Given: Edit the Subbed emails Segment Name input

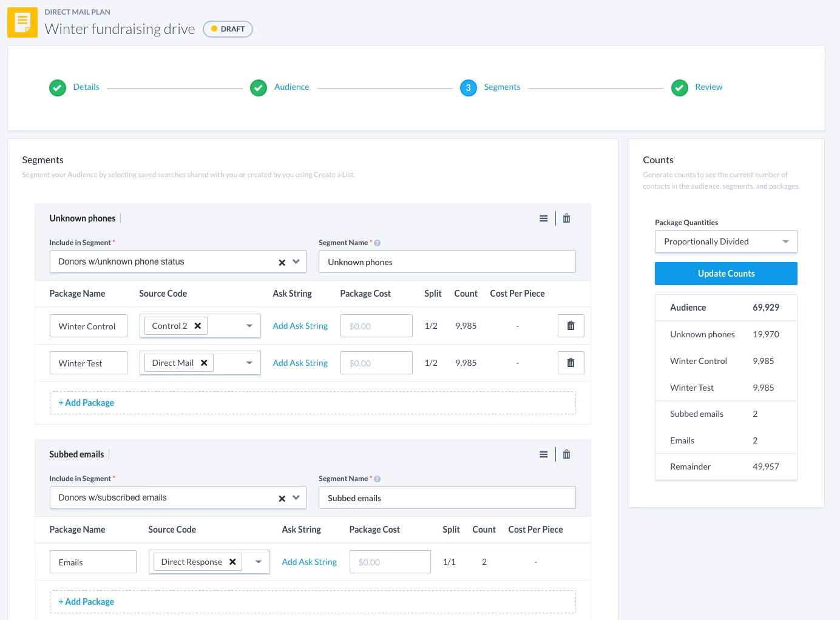Looking at the screenshot, I should (x=447, y=497).
